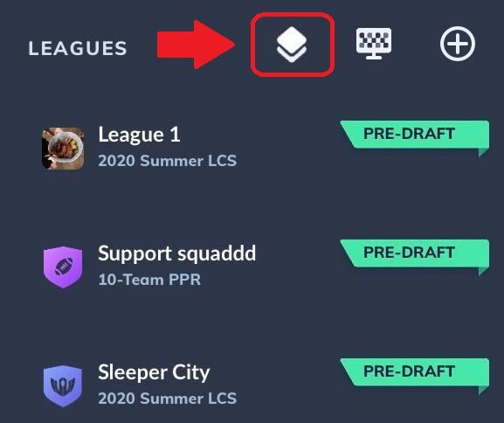Select the blue Sleeper City shield icon
504x423 pixels.
63,385
